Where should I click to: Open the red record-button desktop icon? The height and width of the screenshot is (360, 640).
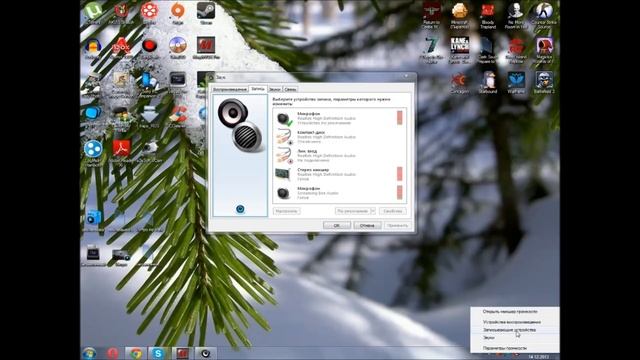[x=149, y=47]
